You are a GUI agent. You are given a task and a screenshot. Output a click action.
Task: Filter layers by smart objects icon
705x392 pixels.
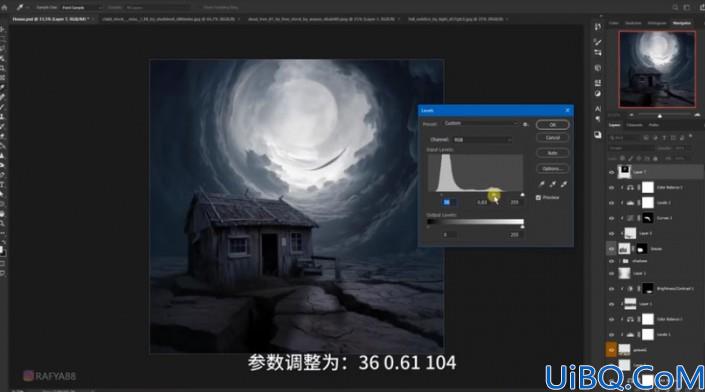point(682,138)
